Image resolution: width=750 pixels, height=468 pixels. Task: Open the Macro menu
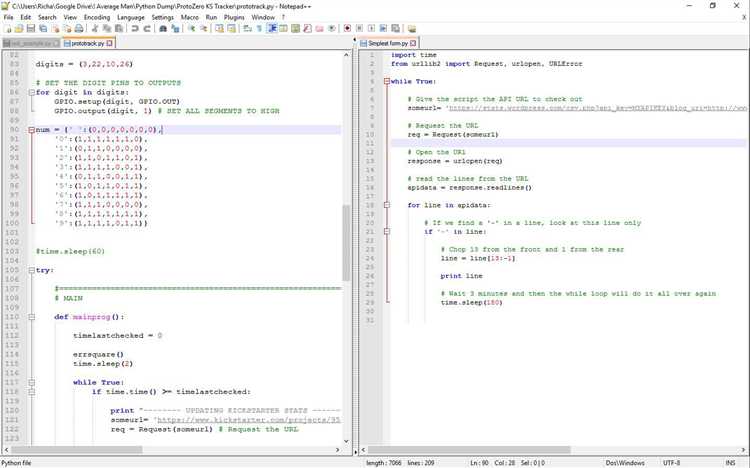coord(189,17)
